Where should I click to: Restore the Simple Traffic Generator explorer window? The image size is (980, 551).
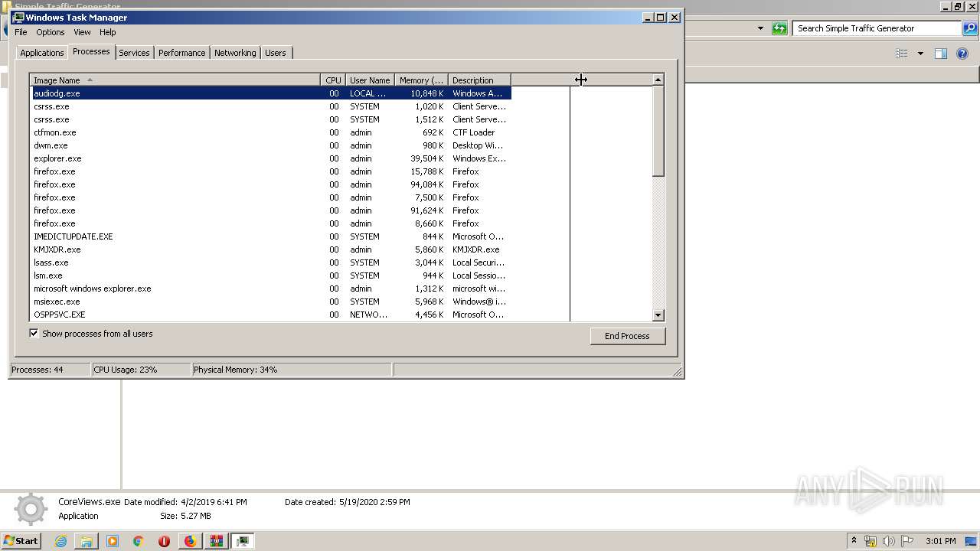[958, 7]
